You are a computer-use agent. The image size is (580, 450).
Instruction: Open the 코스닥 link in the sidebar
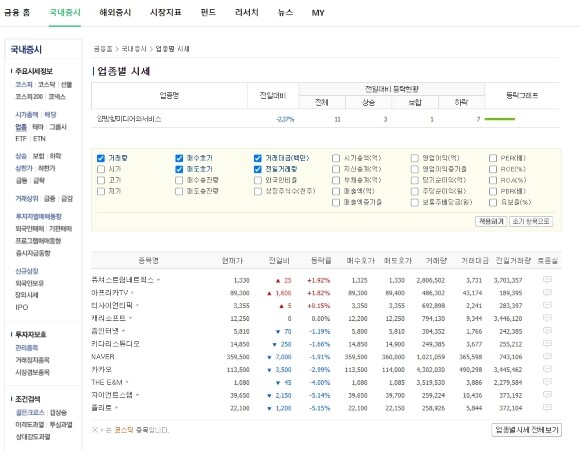pyautogui.click(x=47, y=85)
